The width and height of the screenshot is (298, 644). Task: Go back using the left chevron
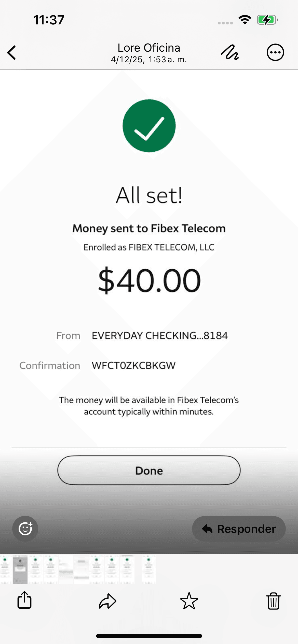coord(12,53)
